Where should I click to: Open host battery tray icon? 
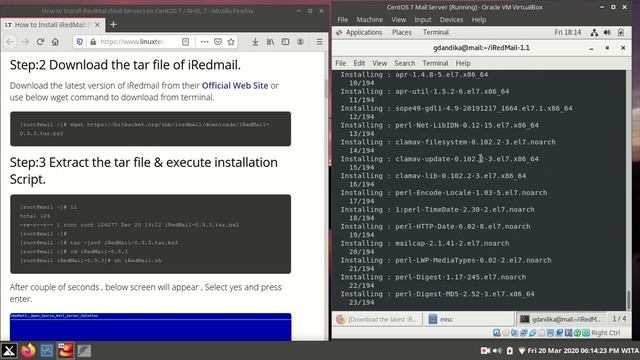point(510,351)
